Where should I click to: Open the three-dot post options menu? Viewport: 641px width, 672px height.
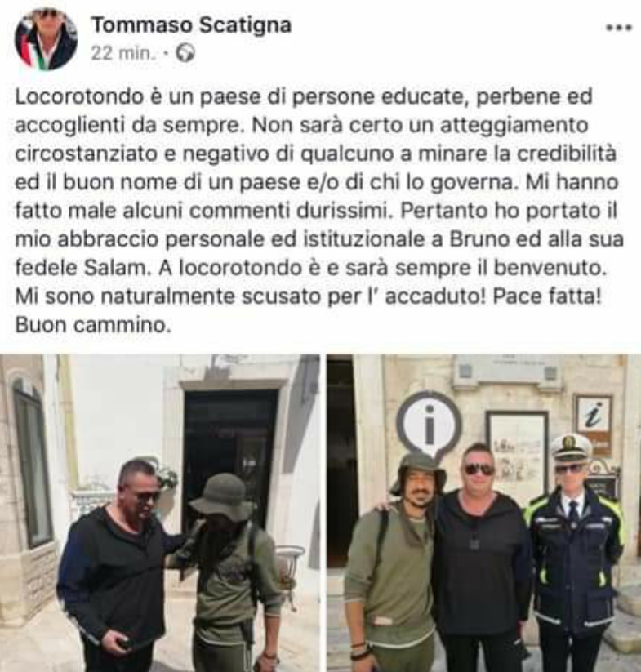pyautogui.click(x=619, y=28)
